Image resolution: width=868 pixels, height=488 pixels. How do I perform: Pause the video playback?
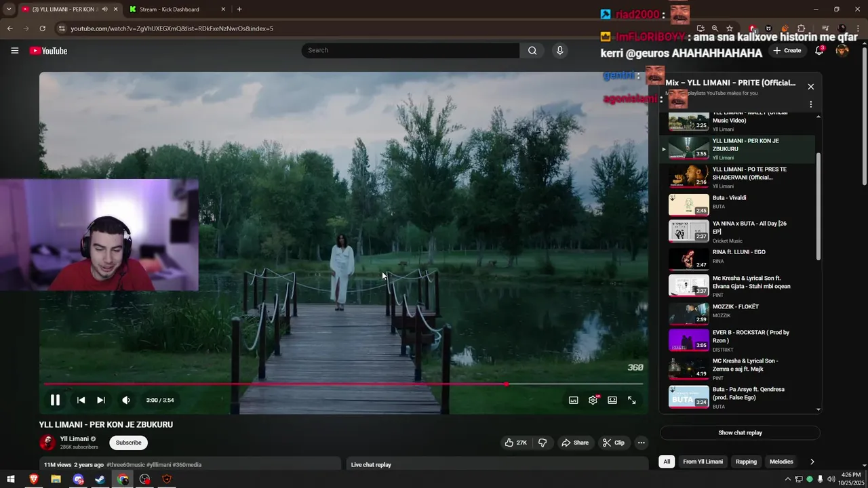coord(55,400)
